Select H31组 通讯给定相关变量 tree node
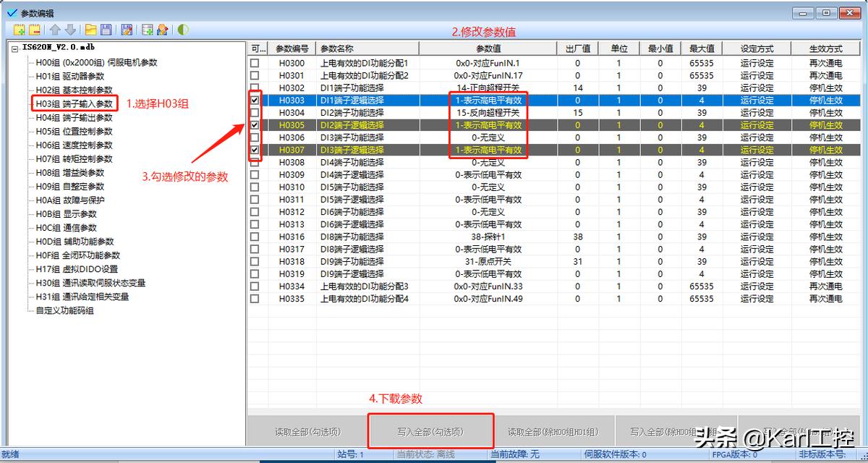The height and width of the screenshot is (463, 868). (x=82, y=296)
